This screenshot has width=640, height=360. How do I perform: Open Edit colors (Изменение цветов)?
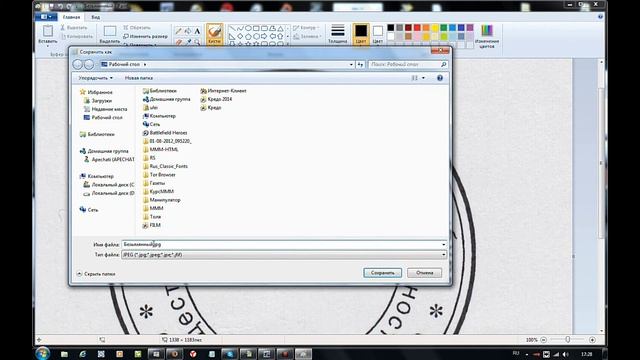pos(487,36)
